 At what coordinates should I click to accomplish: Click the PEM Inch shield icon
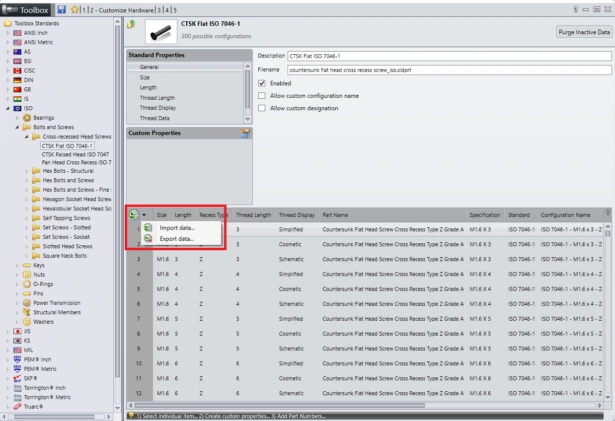point(17,359)
